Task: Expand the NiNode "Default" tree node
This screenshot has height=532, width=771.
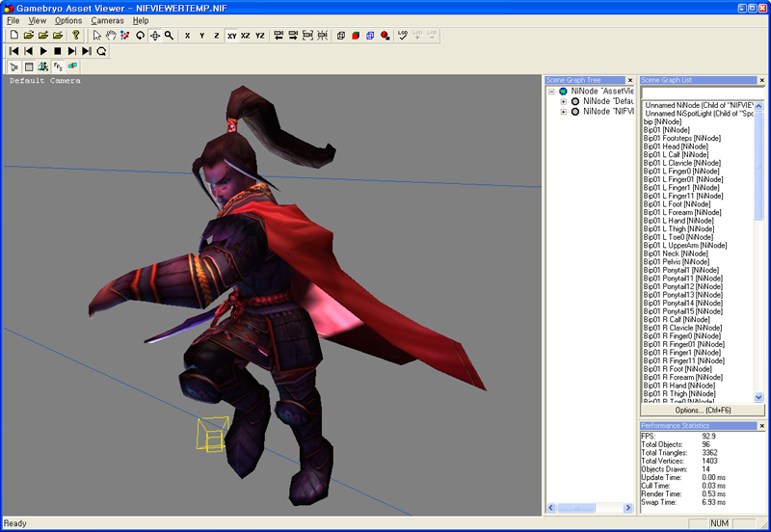Action: pos(563,101)
